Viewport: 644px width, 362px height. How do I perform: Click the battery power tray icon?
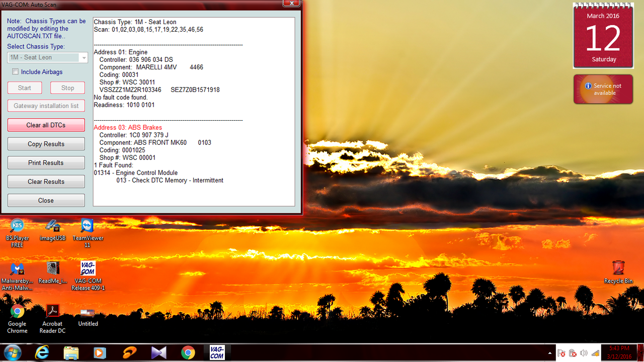point(573,353)
